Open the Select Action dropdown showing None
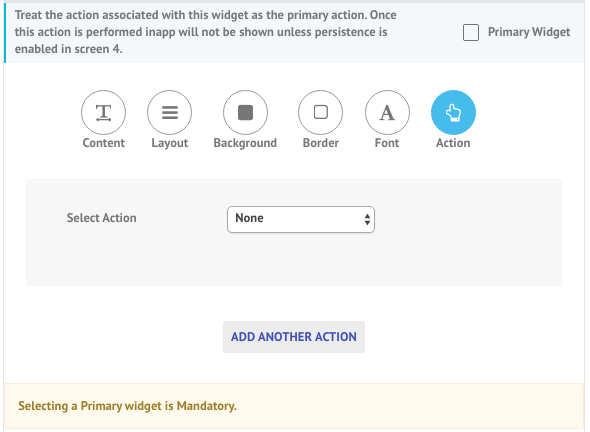The image size is (590, 432). coord(301,219)
